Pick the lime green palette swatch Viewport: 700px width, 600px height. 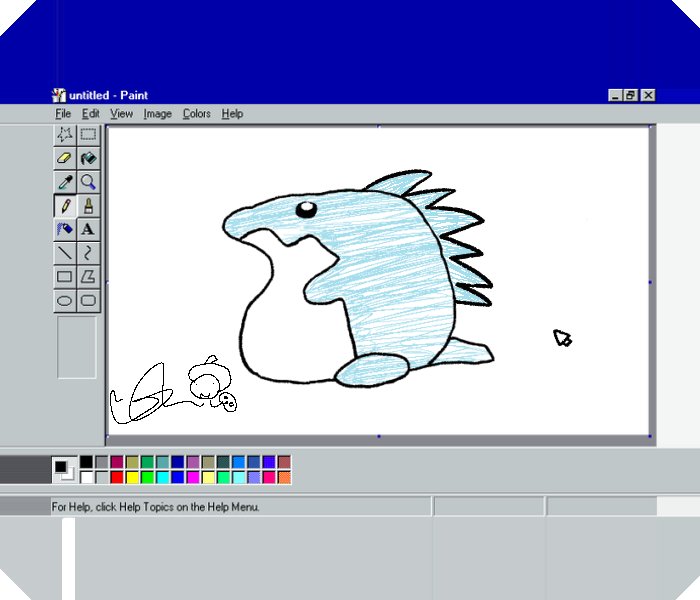point(147,477)
